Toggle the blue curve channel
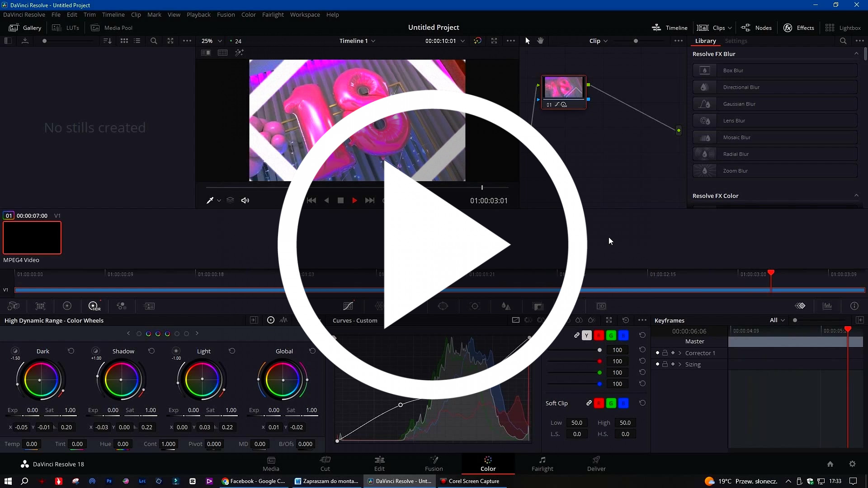Viewport: 868px width, 488px height. coord(623,335)
